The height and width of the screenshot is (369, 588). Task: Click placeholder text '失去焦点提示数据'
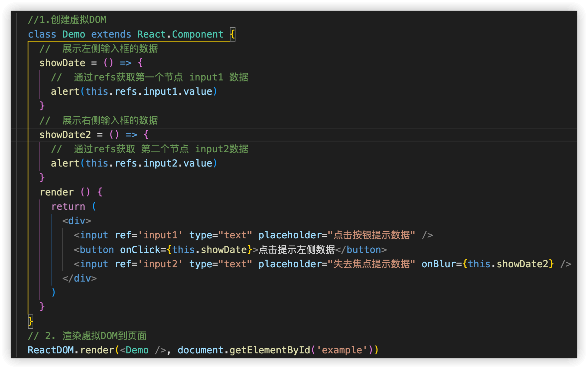pos(372,264)
